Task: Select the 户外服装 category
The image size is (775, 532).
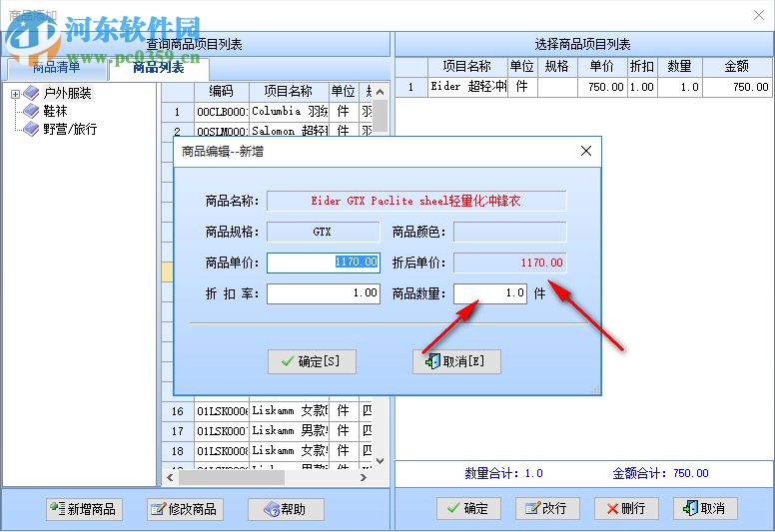Action: (x=67, y=94)
